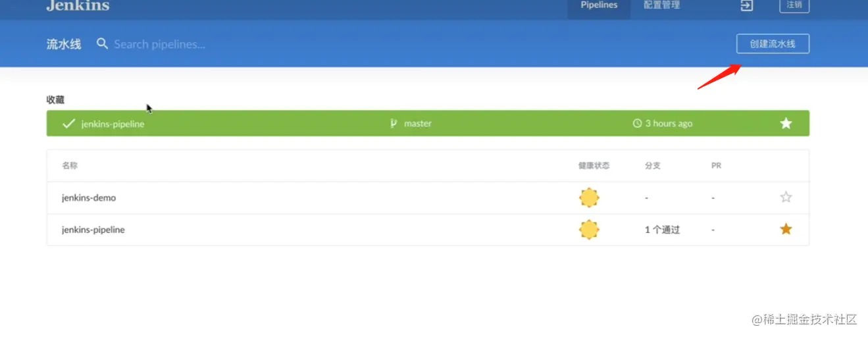This screenshot has height=337, width=868.
Task: Click the sunny health icon for jenkins-demo
Action: click(589, 197)
